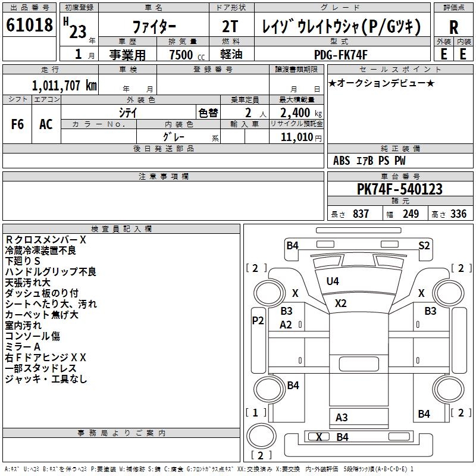The image size is (476, 476).
Task: Click the note 右FドアヒンジXX
Action: pos(46,358)
